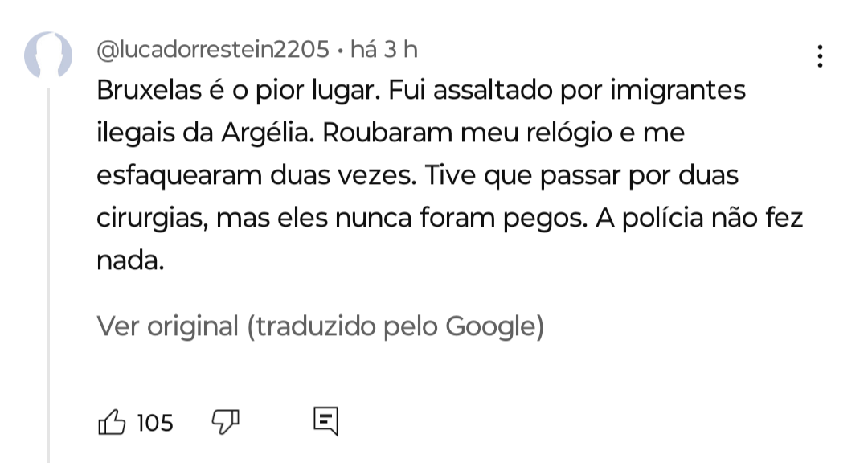Dislike the comment with the thumbs-down icon
This screenshot has width=868, height=463.
tap(226, 420)
